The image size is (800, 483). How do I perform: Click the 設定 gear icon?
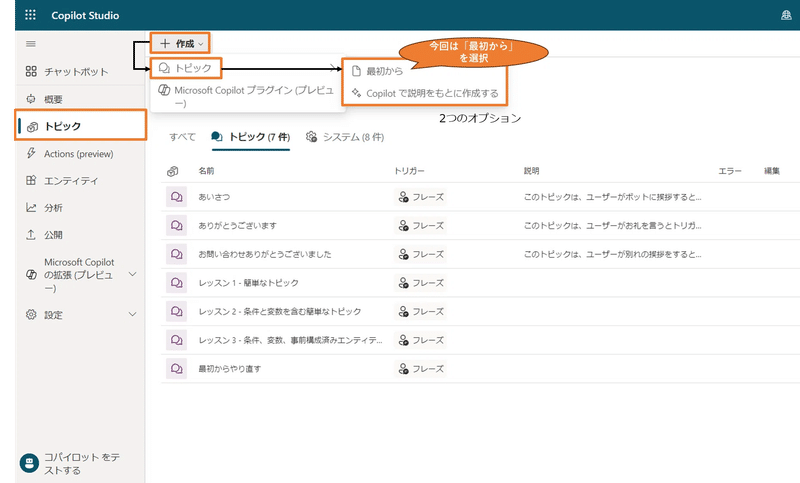click(x=31, y=314)
